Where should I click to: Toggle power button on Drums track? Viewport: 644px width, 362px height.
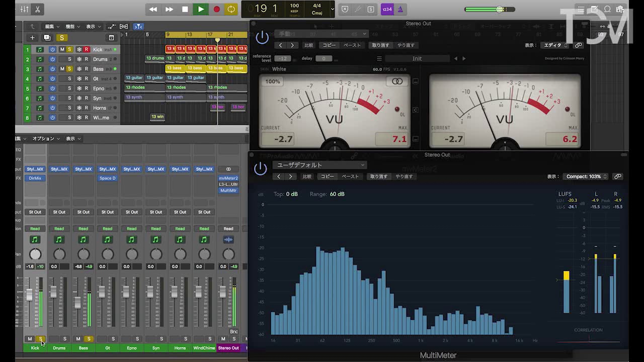[52, 59]
